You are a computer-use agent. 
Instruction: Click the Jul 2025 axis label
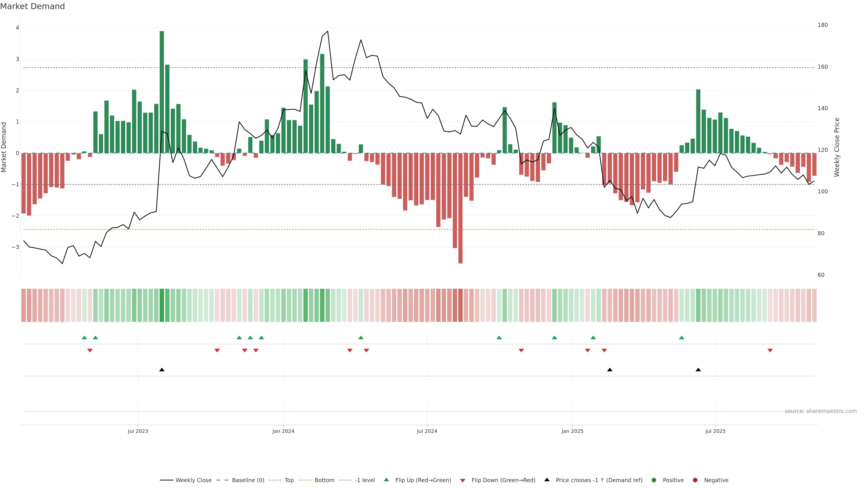[x=715, y=431]
